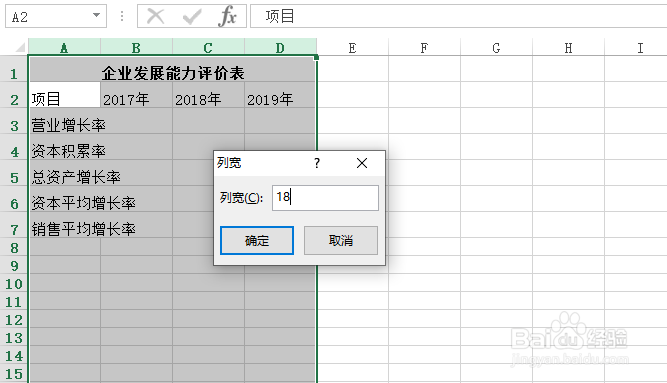Click the formula bar containing 项目

(x=459, y=17)
